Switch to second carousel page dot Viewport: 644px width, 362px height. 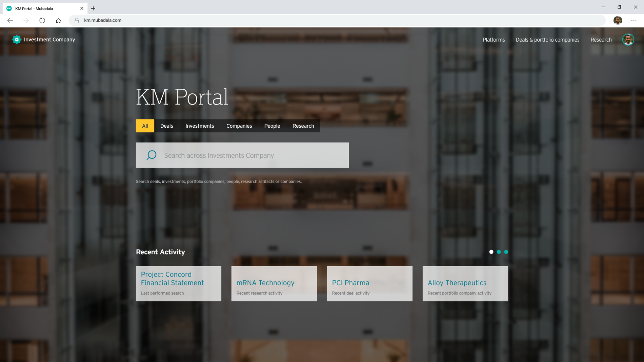click(499, 252)
